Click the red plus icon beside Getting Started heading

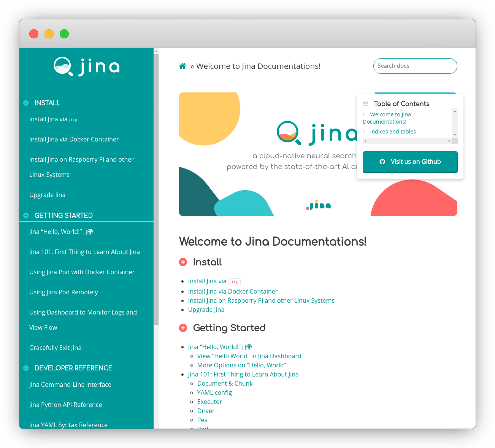pyautogui.click(x=183, y=328)
